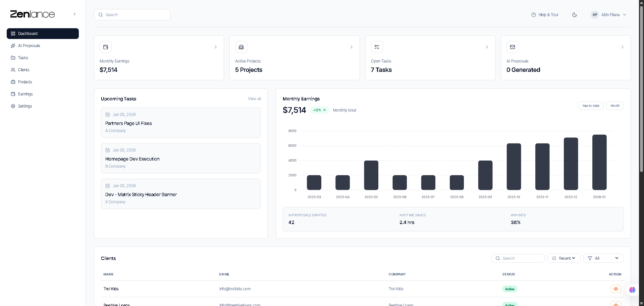The width and height of the screenshot is (644, 306).
Task: Switch to the Month view on Monthly Earnings
Action: point(615,105)
